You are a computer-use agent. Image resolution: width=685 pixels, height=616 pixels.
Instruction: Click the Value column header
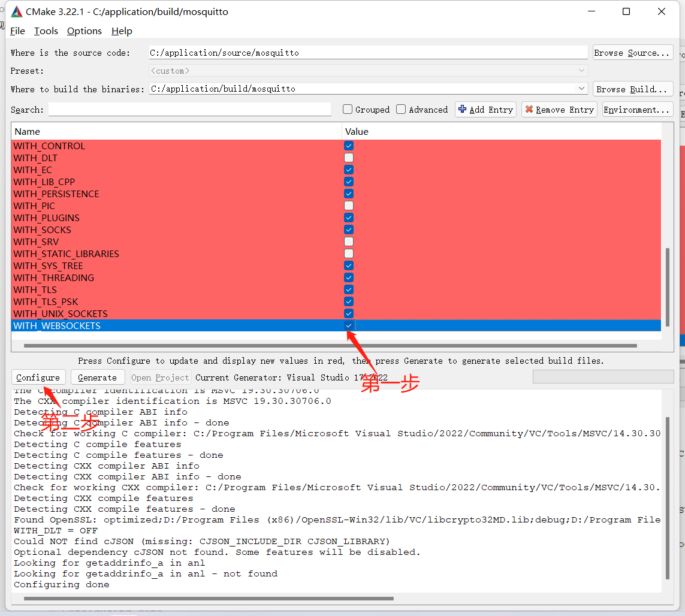(501, 131)
